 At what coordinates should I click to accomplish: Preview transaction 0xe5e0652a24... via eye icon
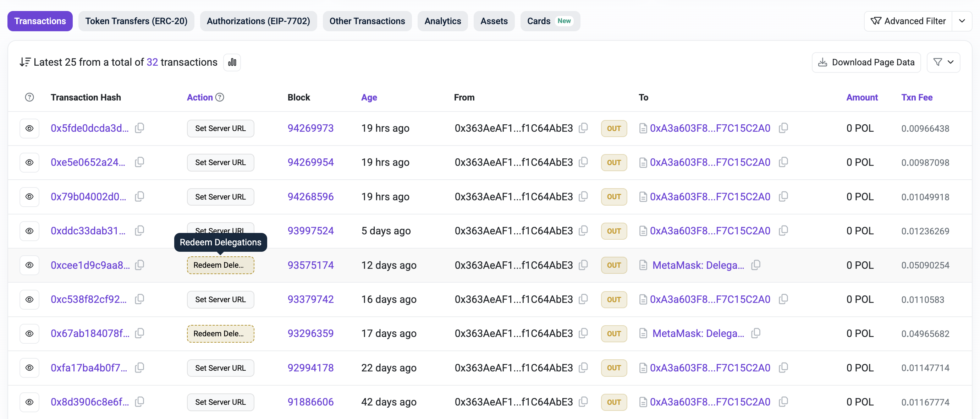29,163
